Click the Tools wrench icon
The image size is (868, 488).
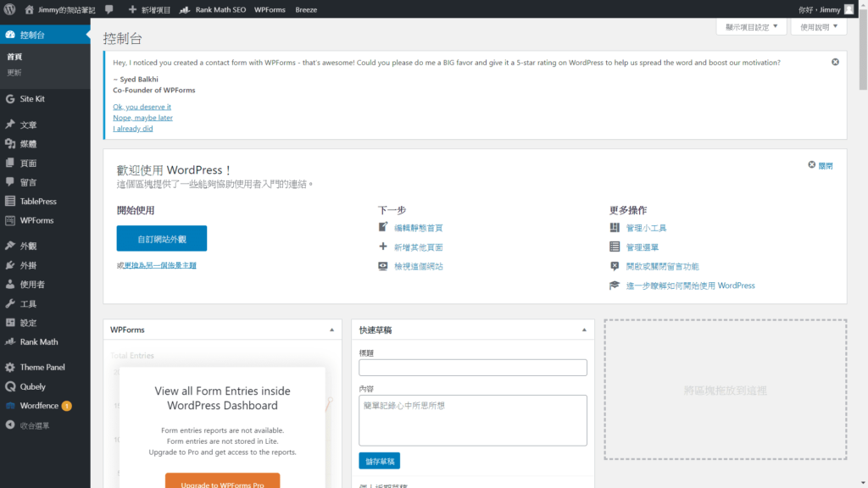click(x=10, y=303)
